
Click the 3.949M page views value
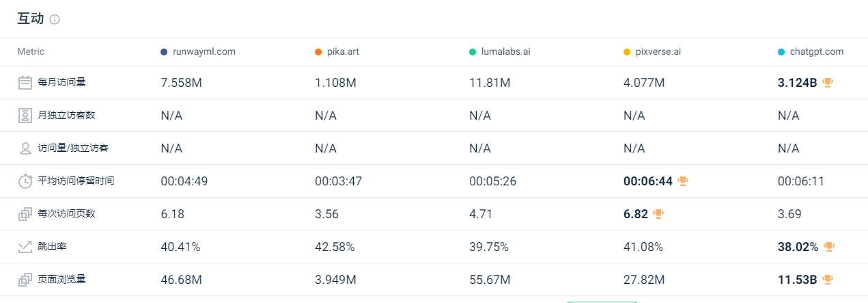tap(335, 280)
